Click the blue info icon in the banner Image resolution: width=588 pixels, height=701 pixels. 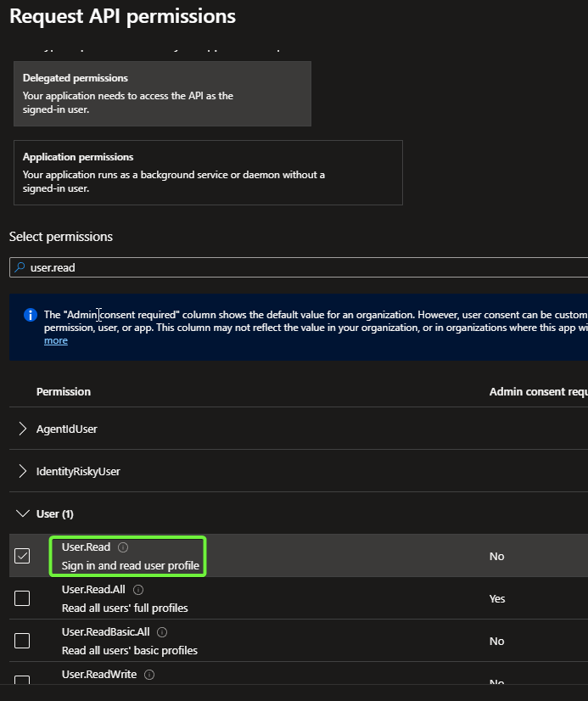click(x=31, y=315)
